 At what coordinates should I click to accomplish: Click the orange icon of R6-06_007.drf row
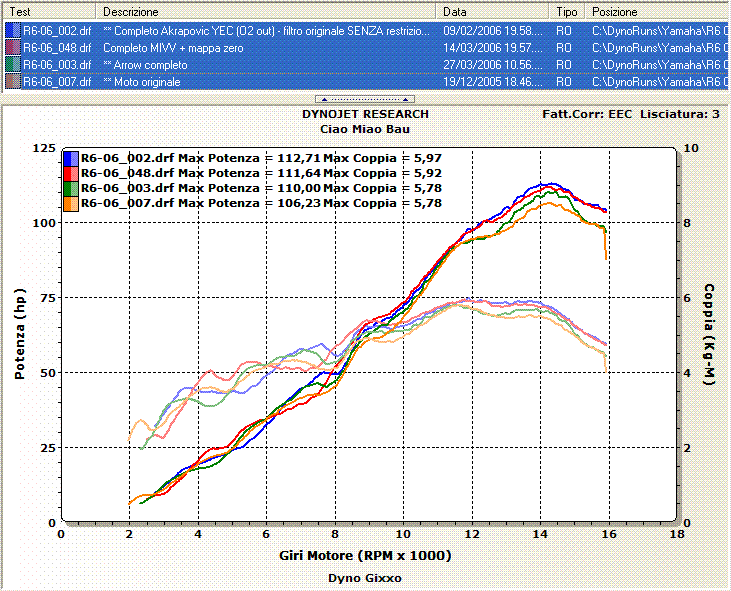(13, 81)
